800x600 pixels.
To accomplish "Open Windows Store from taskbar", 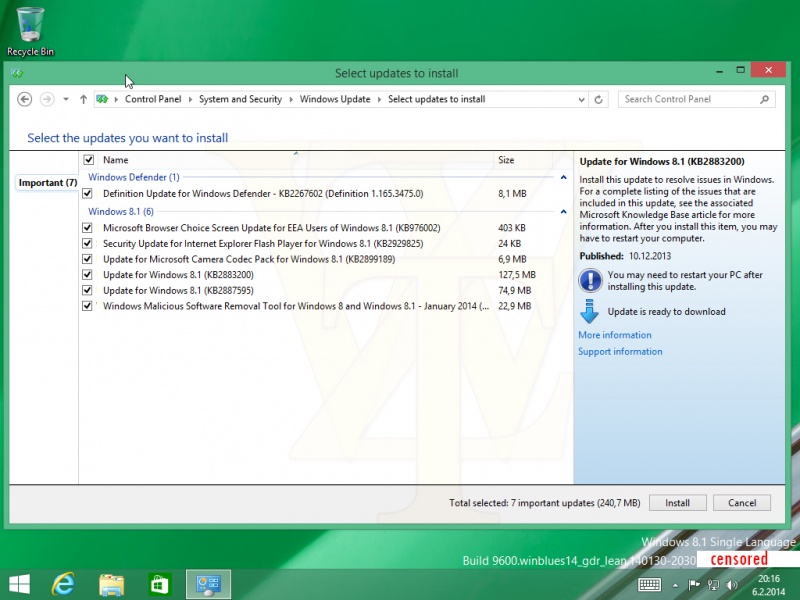I will pos(159,584).
